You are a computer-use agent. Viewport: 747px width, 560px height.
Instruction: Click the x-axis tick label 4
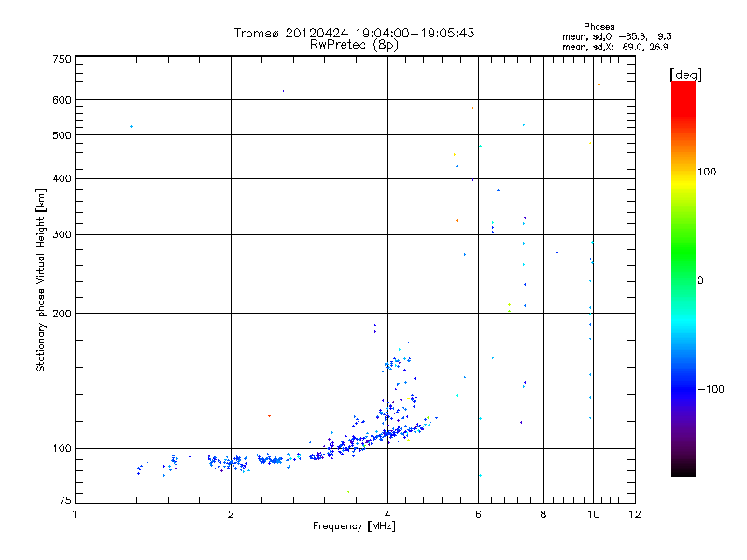387,514
